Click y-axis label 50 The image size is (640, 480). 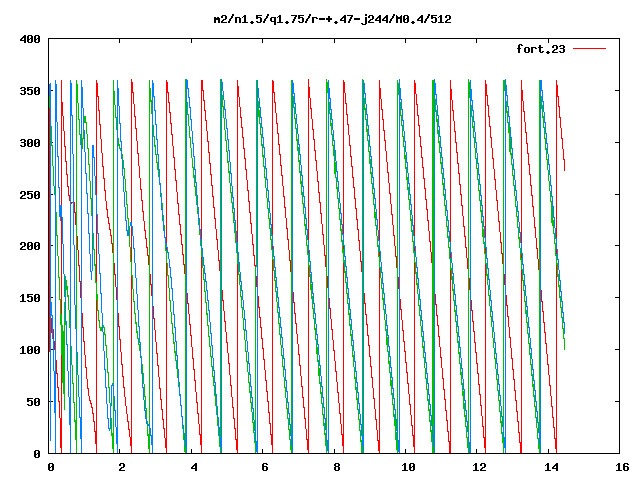[x=33, y=402]
